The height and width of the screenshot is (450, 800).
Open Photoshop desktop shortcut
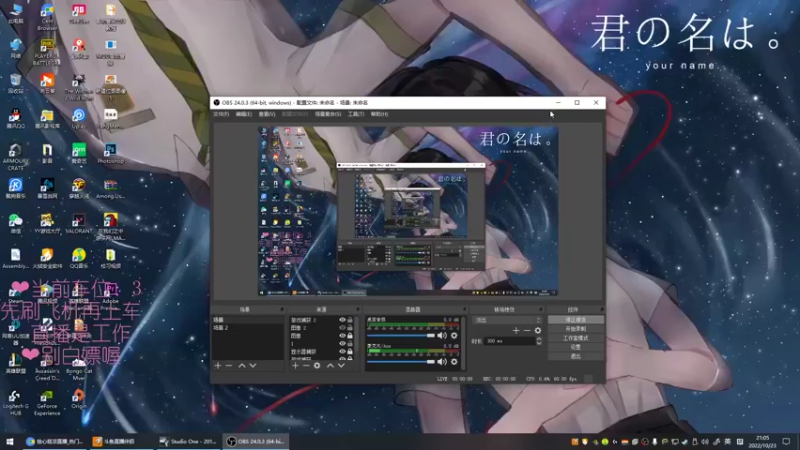[110, 154]
